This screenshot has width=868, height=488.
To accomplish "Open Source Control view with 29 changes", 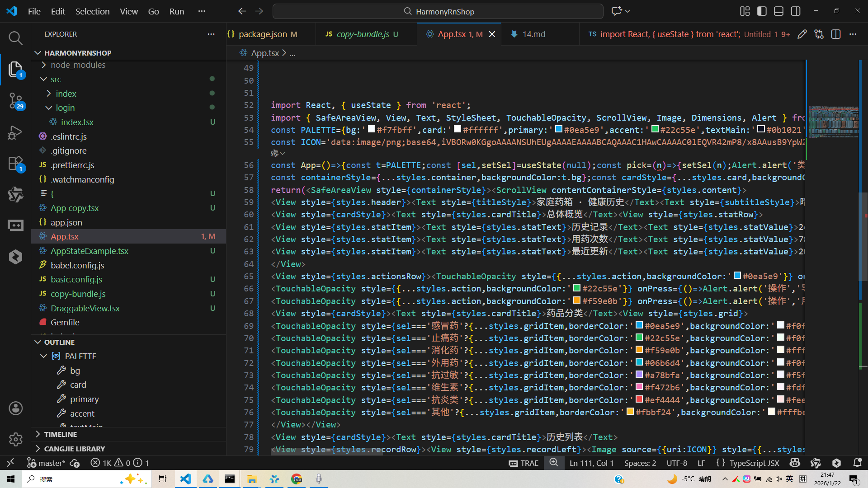I will coord(15,100).
